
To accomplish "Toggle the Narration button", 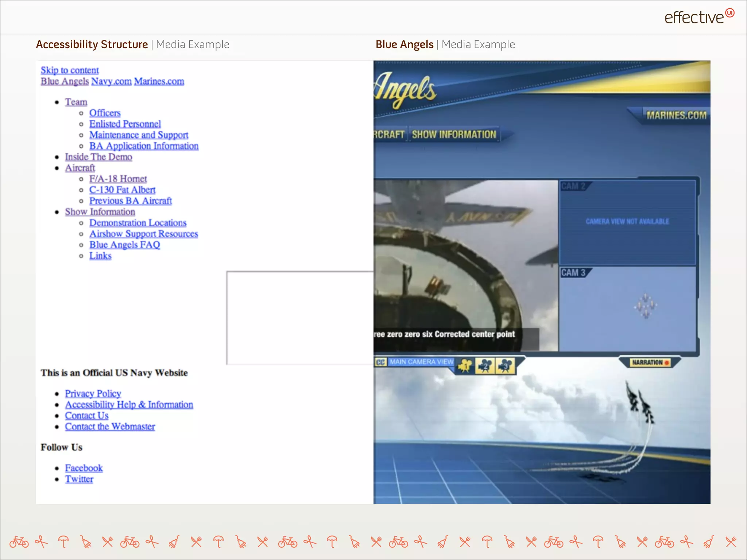I will coord(650,362).
